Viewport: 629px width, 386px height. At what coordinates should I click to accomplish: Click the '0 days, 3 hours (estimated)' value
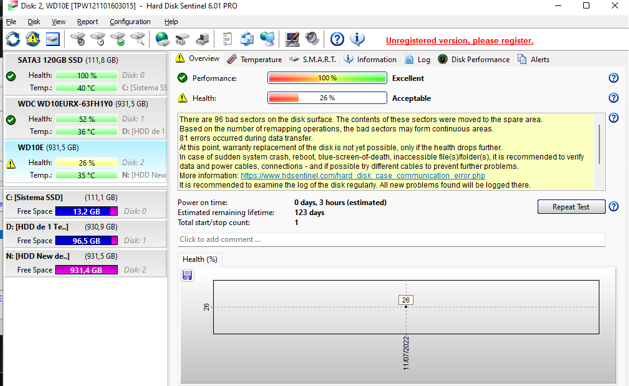click(340, 203)
